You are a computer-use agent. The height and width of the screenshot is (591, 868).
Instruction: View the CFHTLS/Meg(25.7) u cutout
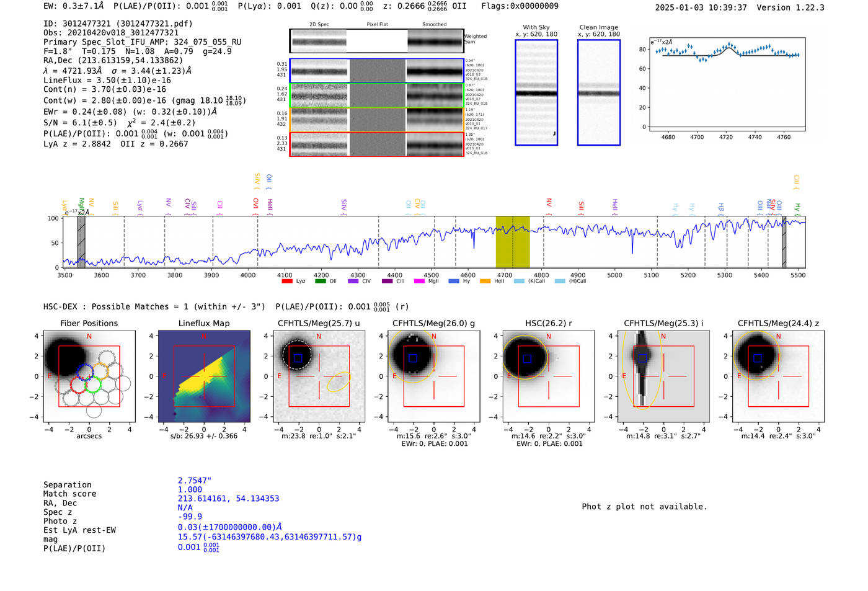319,376
